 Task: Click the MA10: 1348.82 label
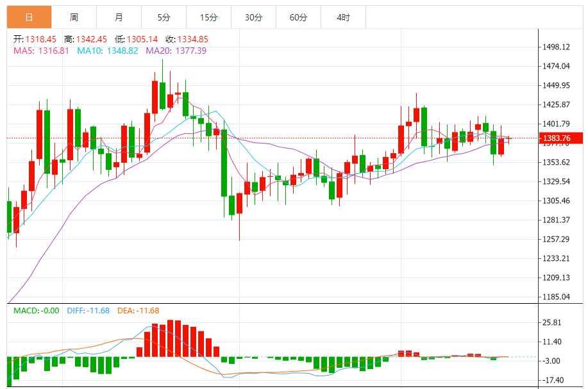pyautogui.click(x=108, y=51)
